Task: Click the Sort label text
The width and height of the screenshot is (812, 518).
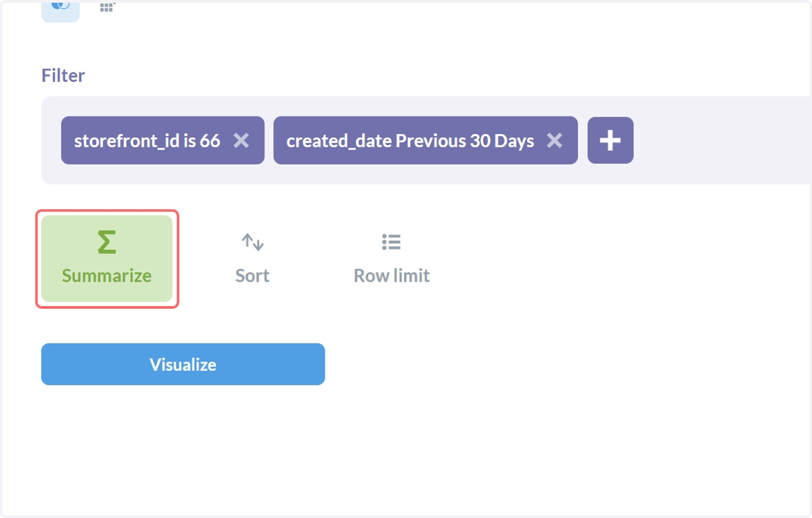Action: [252, 276]
